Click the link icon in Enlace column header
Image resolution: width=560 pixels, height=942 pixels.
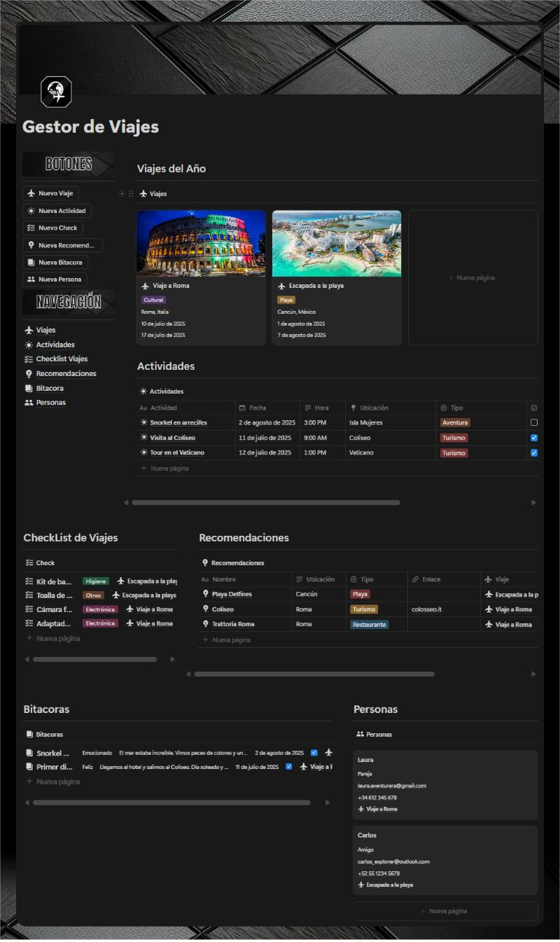coord(415,579)
